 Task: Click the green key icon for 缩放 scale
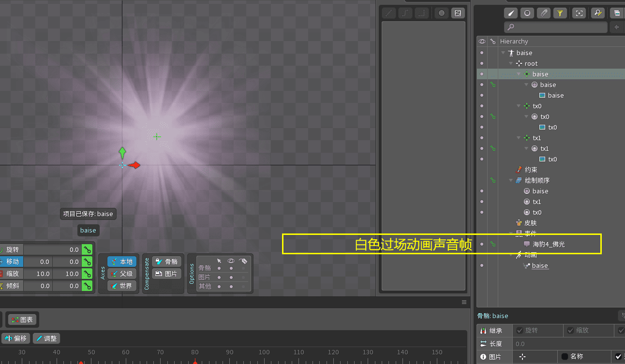87,274
